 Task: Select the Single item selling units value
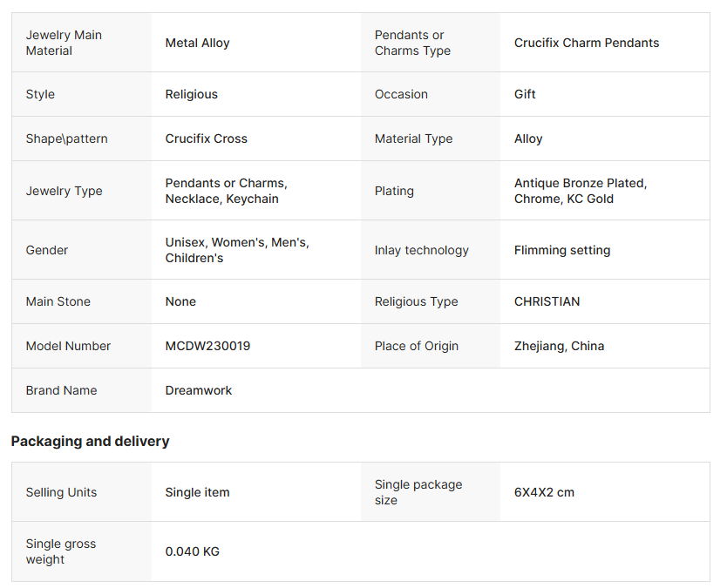tap(198, 492)
